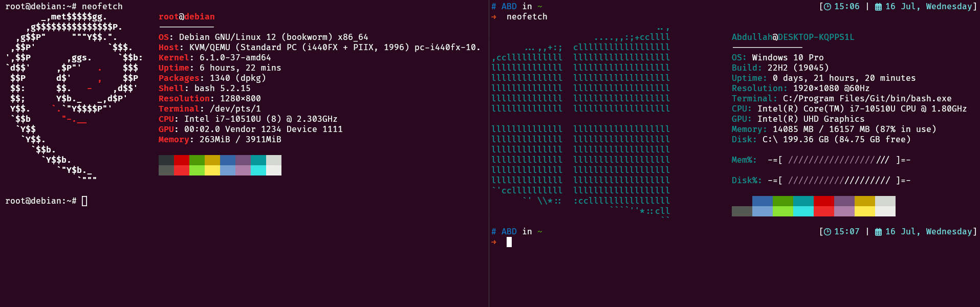980x307 pixels.
Task: Click 'Uptime: 6 hours, 22 mins' line
Action: click(x=220, y=68)
